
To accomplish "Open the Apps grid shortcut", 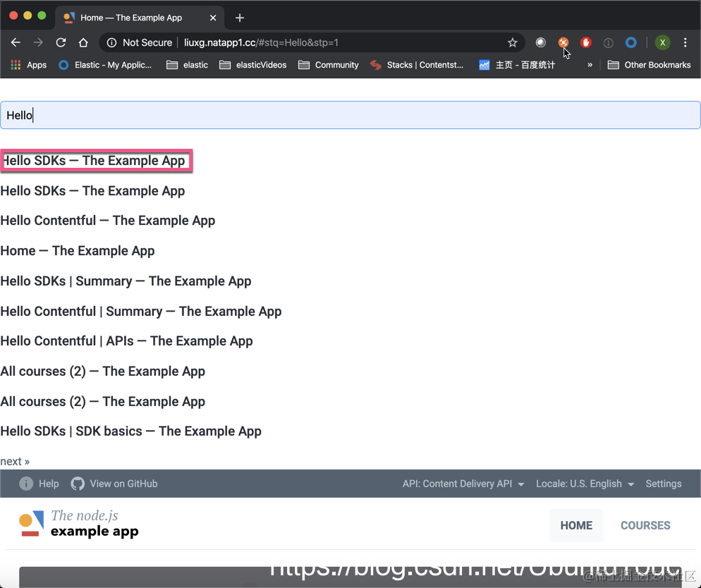I will [x=29, y=65].
